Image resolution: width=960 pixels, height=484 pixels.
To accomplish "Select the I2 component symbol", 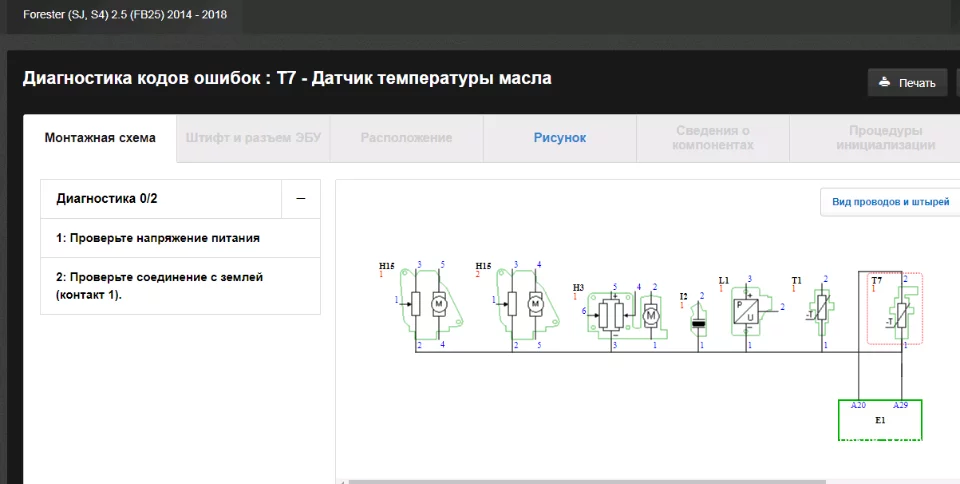I will pyautogui.click(x=699, y=321).
